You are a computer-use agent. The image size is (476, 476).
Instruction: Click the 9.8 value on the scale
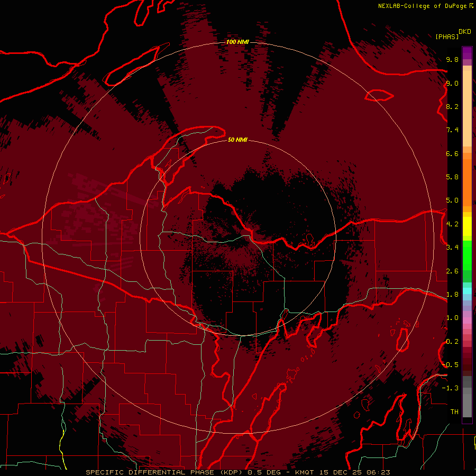[x=452, y=60]
